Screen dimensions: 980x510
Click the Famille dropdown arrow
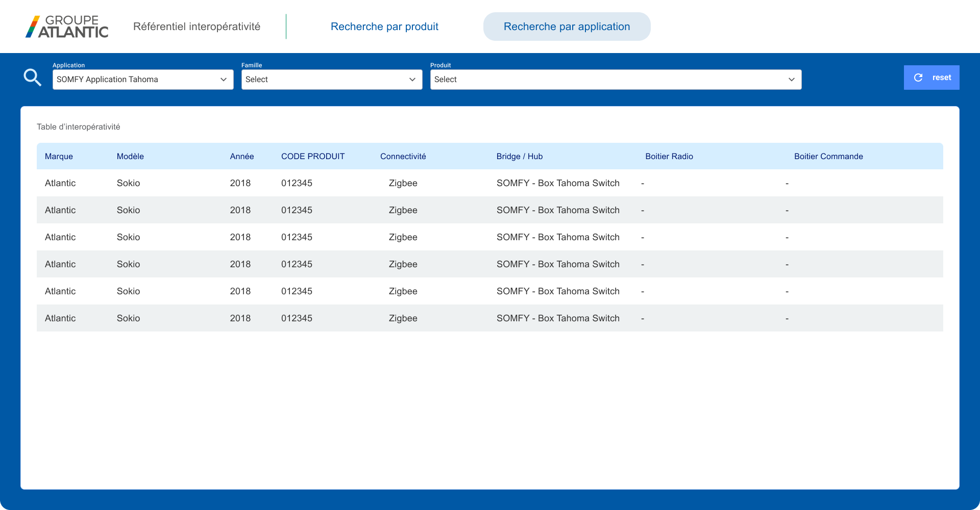[x=412, y=80]
